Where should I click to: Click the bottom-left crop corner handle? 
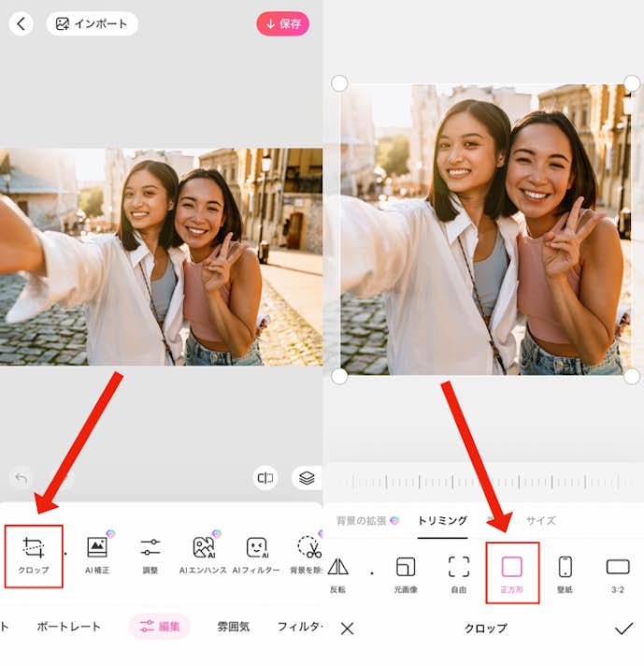pos(339,377)
